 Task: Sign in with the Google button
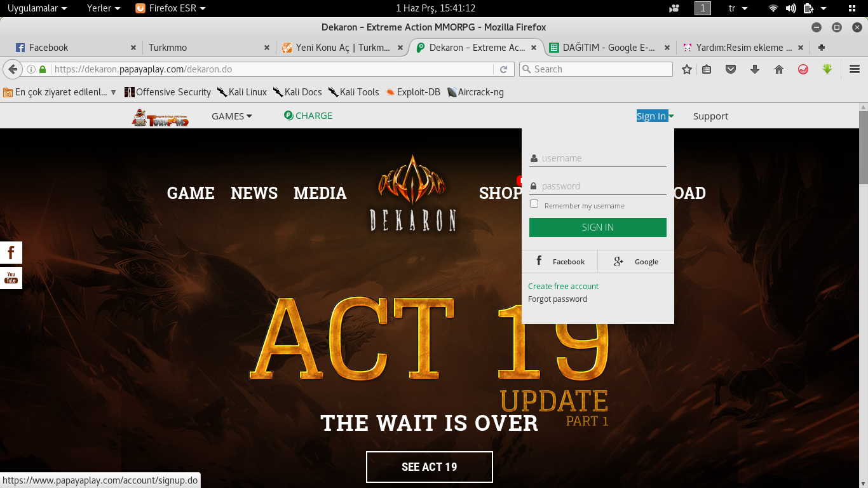636,262
